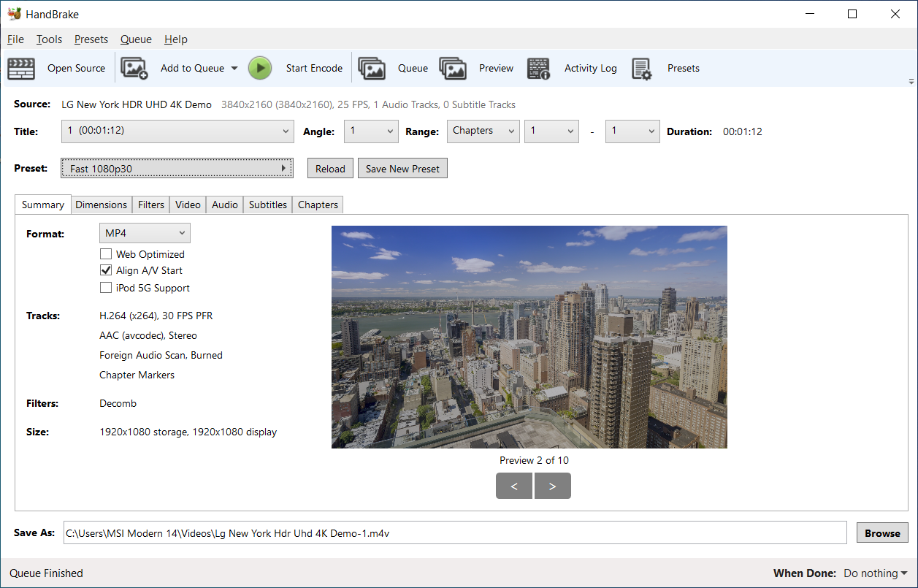Click the green Start Encode play icon

pos(260,68)
